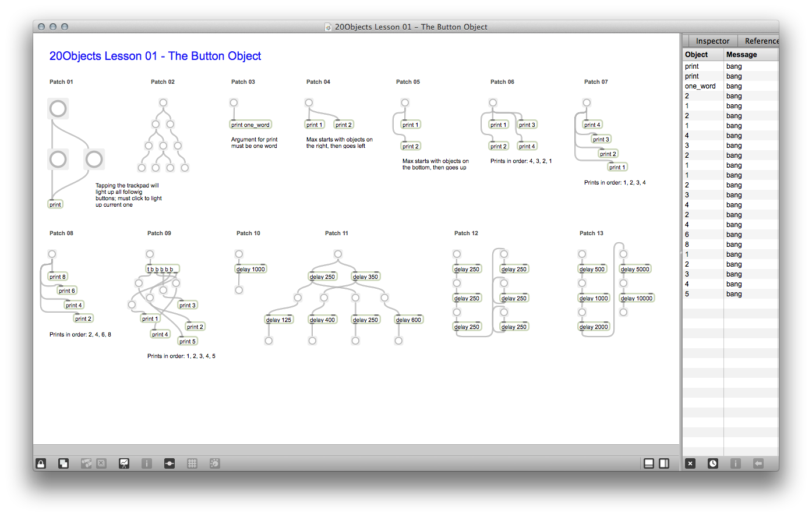Click the top bang button in Patch 11
The image size is (812, 517).
pyautogui.click(x=338, y=254)
